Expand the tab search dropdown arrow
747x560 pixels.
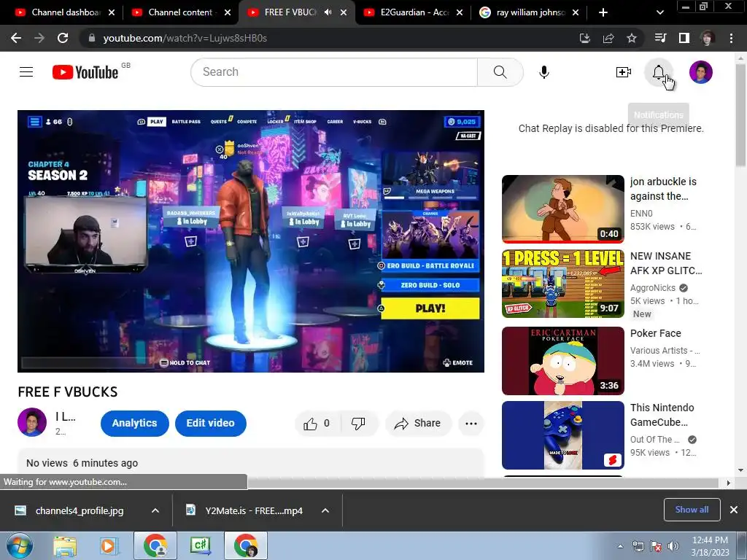pyautogui.click(x=659, y=12)
